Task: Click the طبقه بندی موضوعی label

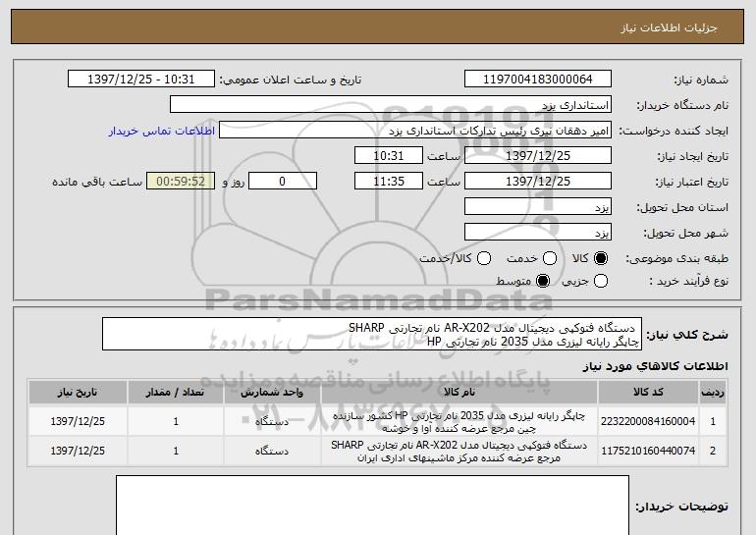Action: (676, 259)
